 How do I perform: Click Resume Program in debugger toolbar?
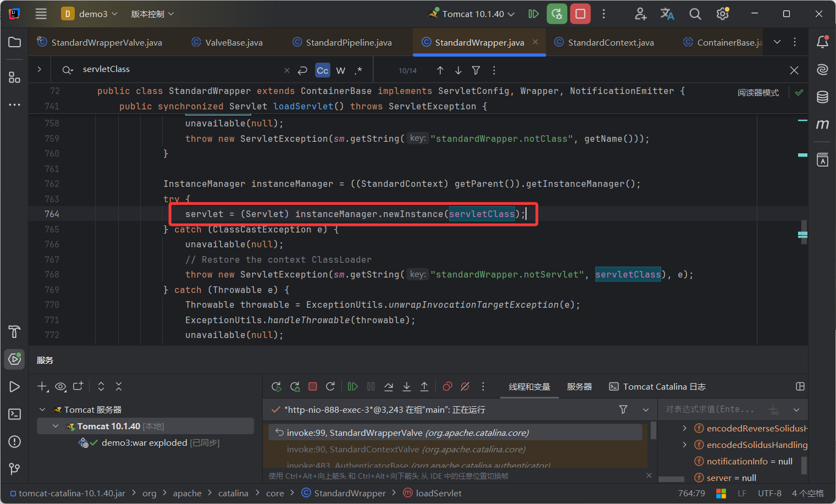point(353,387)
